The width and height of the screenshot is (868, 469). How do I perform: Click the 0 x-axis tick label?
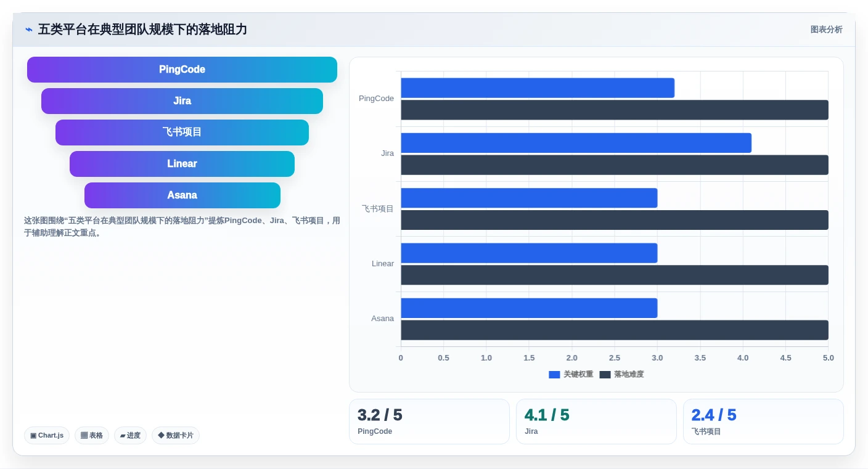(x=401, y=358)
